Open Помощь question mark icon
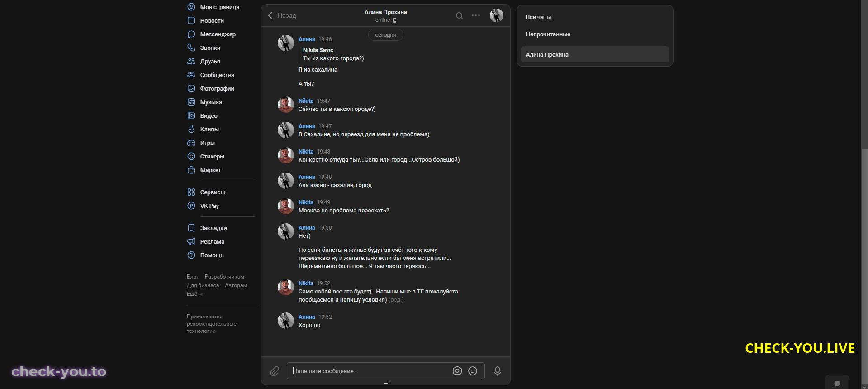 pyautogui.click(x=191, y=255)
